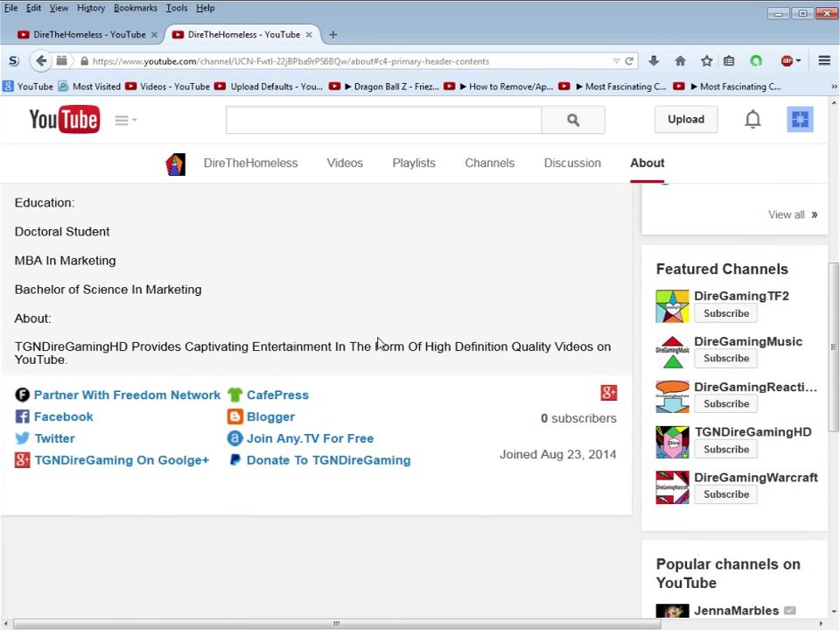This screenshot has height=630, width=840.
Task: Click the PayPal donate icon
Action: coord(234,459)
